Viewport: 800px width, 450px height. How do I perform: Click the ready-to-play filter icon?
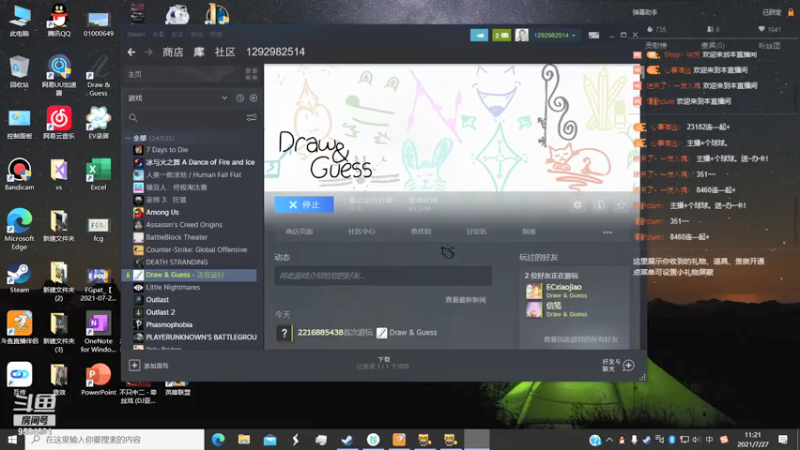click(x=254, y=98)
